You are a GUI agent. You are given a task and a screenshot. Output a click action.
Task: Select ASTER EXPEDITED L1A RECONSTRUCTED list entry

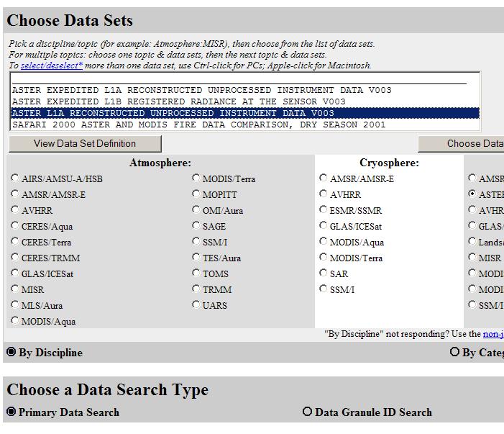[x=201, y=90]
